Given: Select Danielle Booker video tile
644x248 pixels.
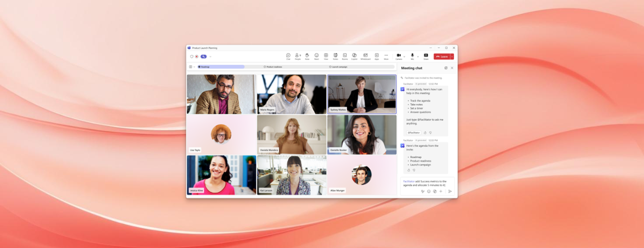Looking at the screenshot, I should (x=362, y=135).
